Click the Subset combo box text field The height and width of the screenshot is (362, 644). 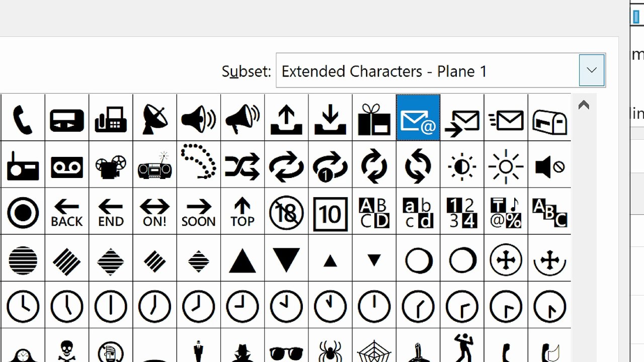428,70
